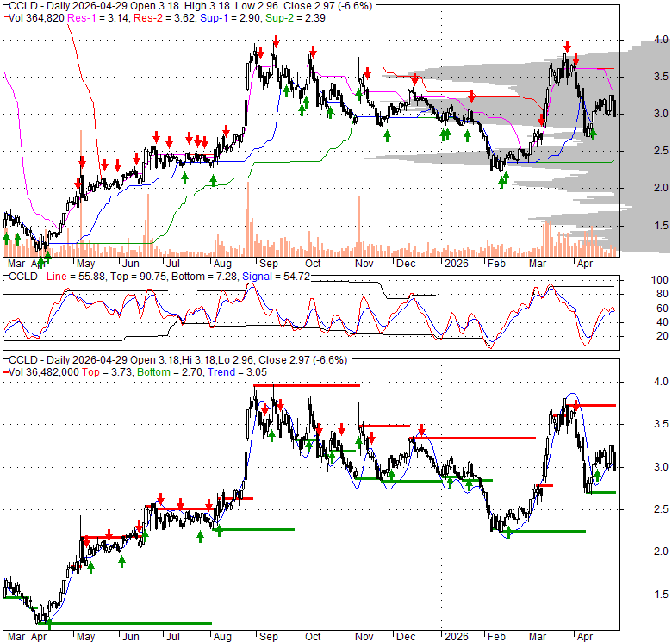The height and width of the screenshot is (642, 672).
Task: Click the 80 level on oscillator axis
Action: (x=663, y=294)
